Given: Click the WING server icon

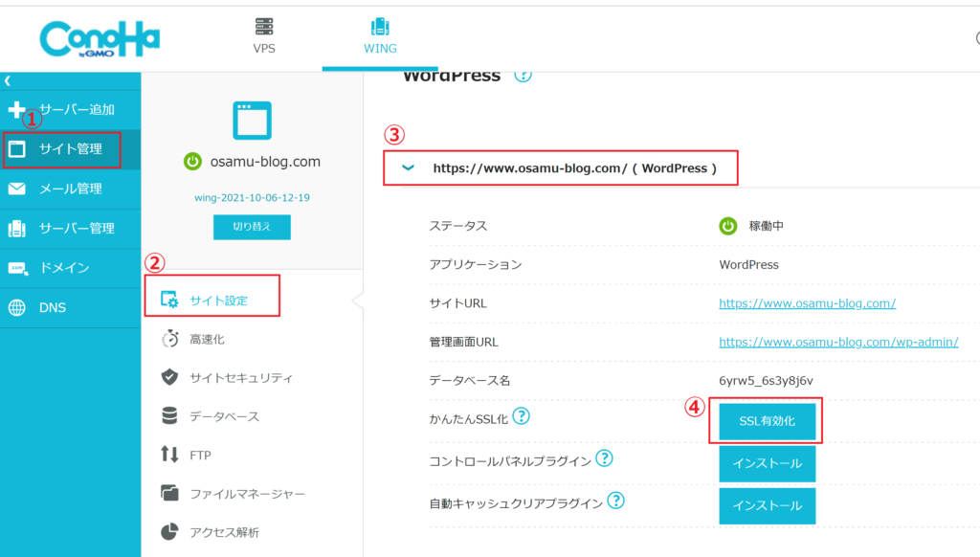Looking at the screenshot, I should click(380, 27).
